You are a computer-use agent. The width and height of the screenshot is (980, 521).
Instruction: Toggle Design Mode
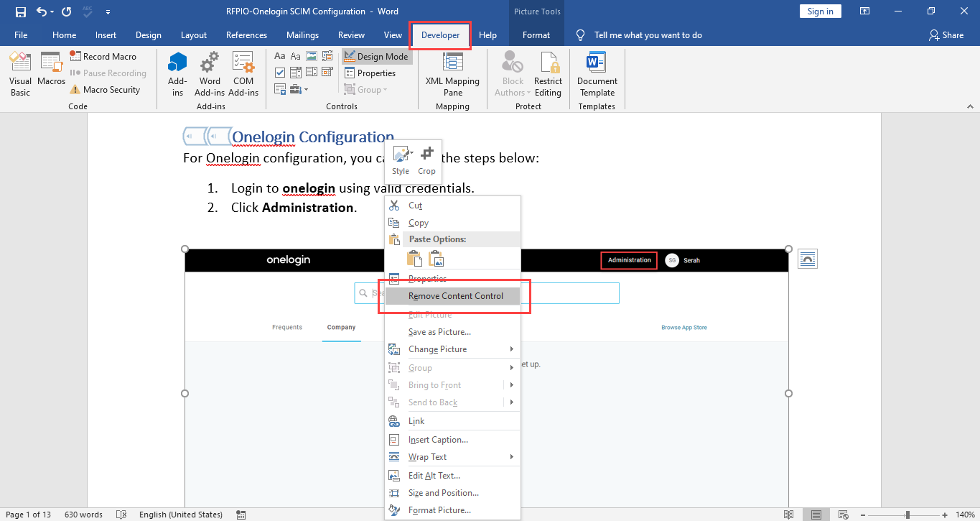[x=376, y=56]
